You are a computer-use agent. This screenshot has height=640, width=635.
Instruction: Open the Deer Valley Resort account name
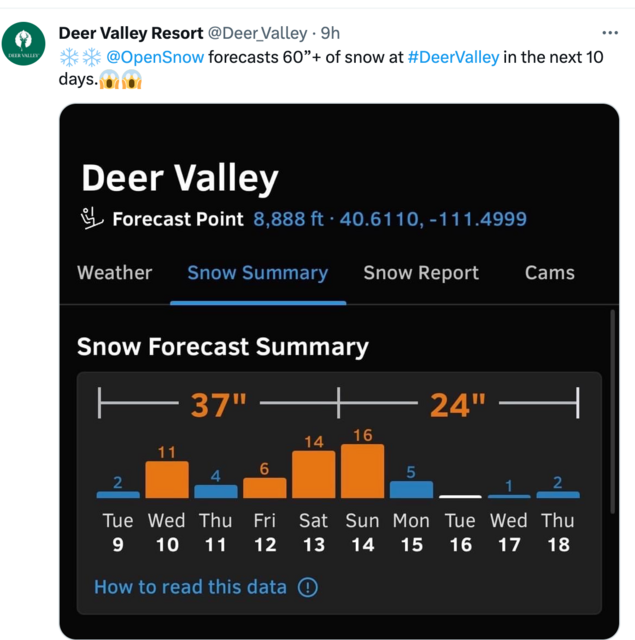click(x=131, y=33)
